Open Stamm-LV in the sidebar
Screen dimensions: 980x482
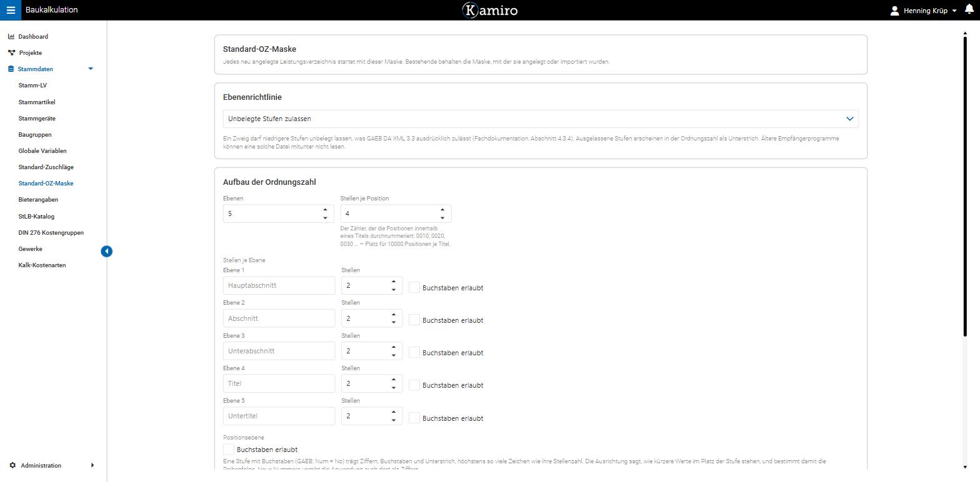(32, 86)
